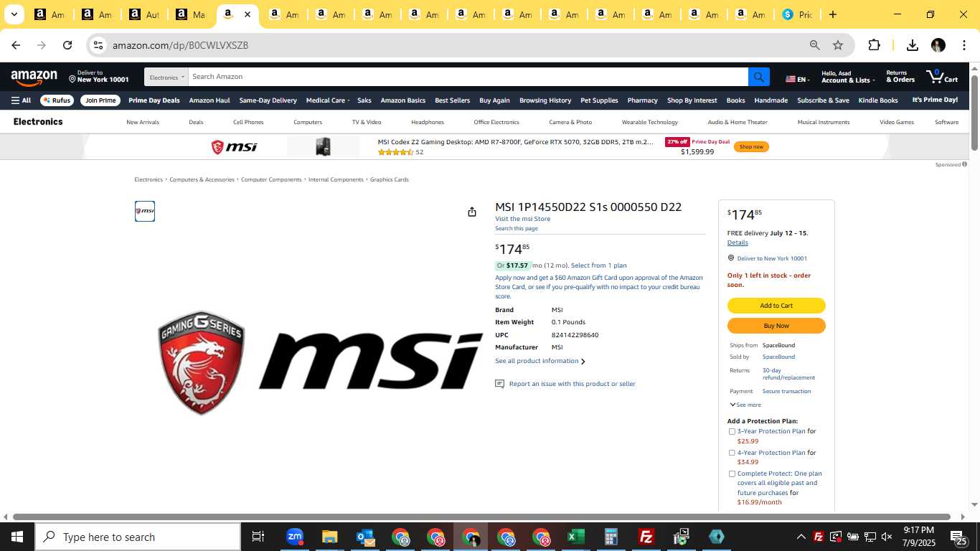Show hidden tray icons chevron
The height and width of the screenshot is (551, 980).
pos(801,537)
